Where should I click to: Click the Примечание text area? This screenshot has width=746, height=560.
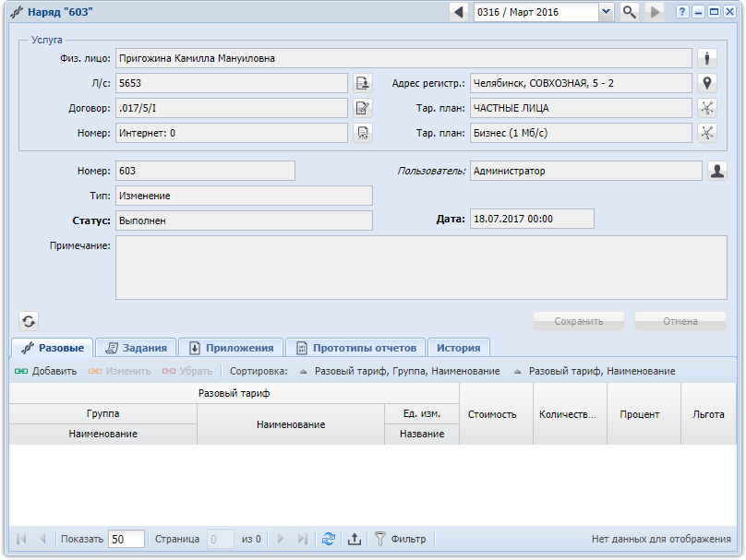[x=421, y=268]
